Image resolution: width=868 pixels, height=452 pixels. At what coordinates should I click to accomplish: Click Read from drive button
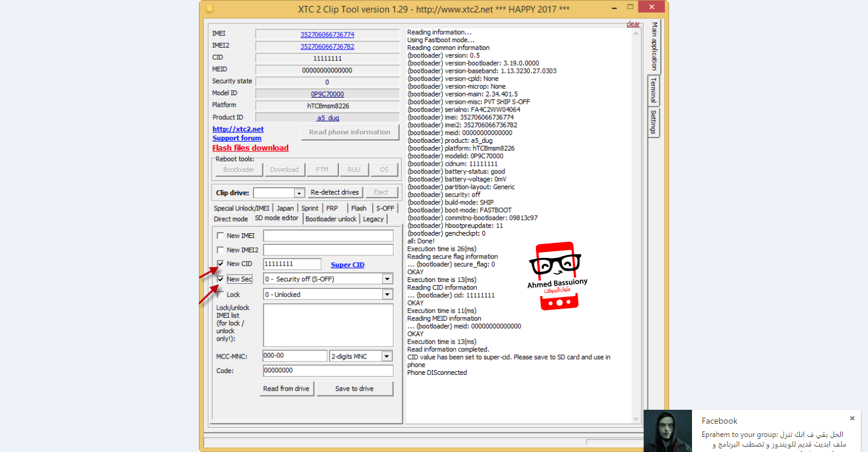pyautogui.click(x=286, y=389)
